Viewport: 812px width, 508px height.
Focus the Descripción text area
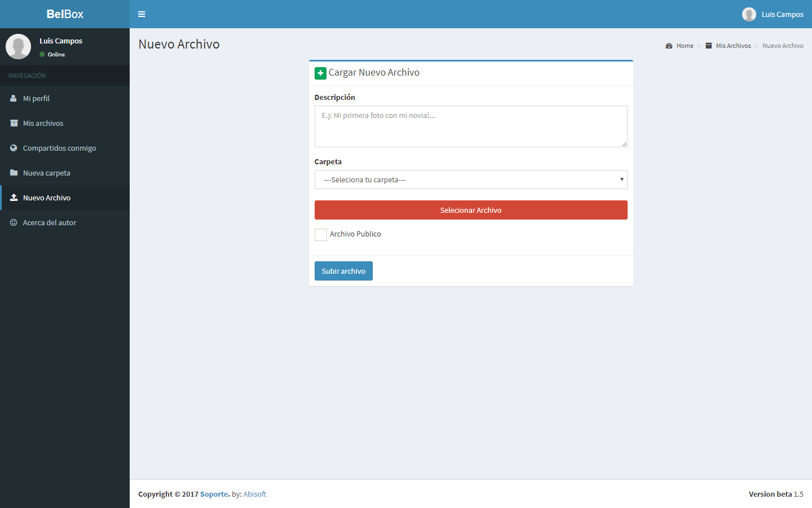[471, 126]
